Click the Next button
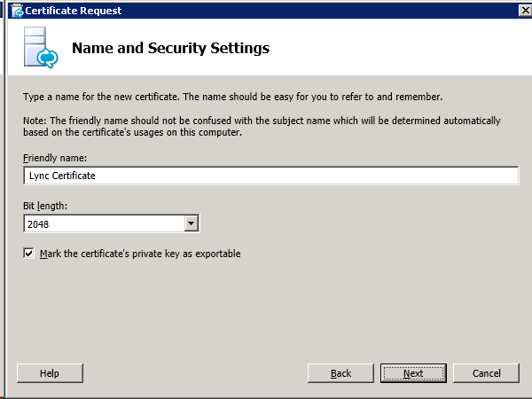The image size is (532, 399). [413, 373]
